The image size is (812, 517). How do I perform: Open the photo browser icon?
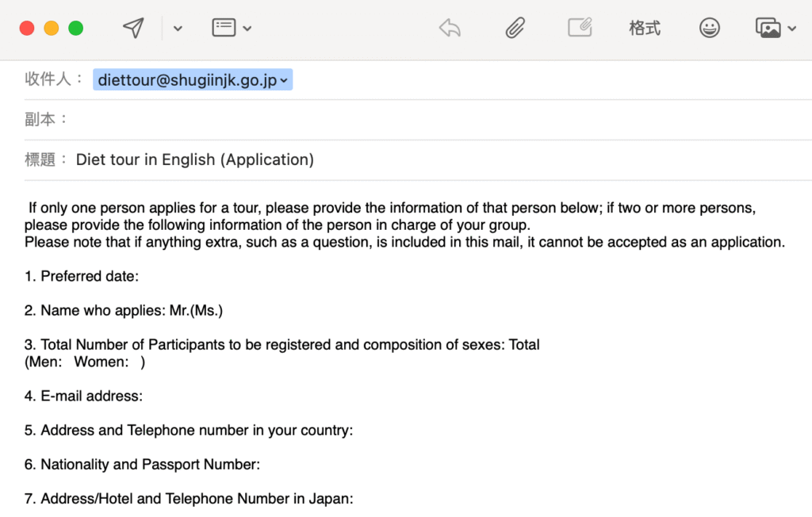(768, 29)
